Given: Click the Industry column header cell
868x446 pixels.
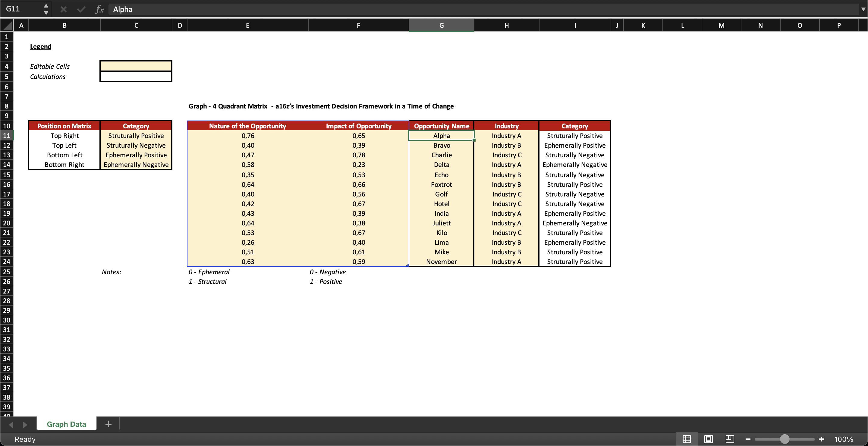Looking at the screenshot, I should coord(506,126).
